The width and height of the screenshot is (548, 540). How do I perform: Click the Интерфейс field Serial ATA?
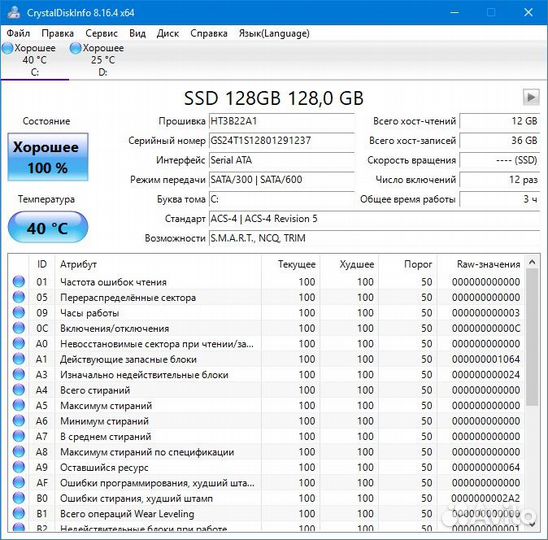click(281, 160)
